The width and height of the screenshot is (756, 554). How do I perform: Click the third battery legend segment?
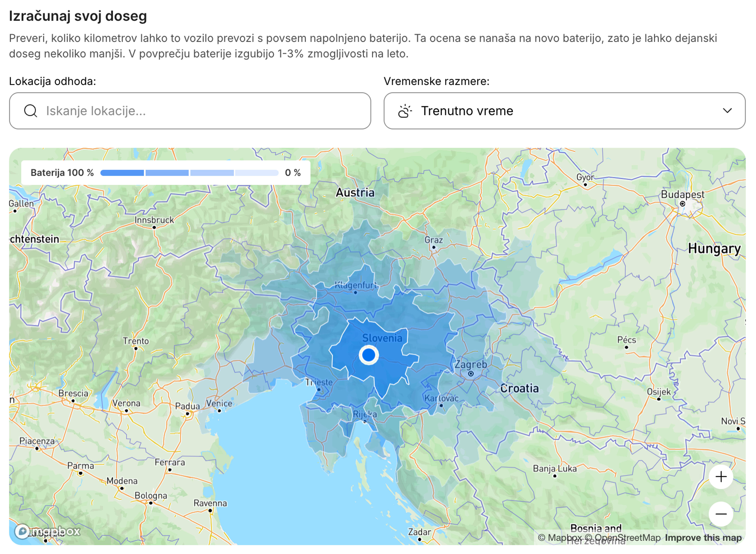pyautogui.click(x=212, y=173)
